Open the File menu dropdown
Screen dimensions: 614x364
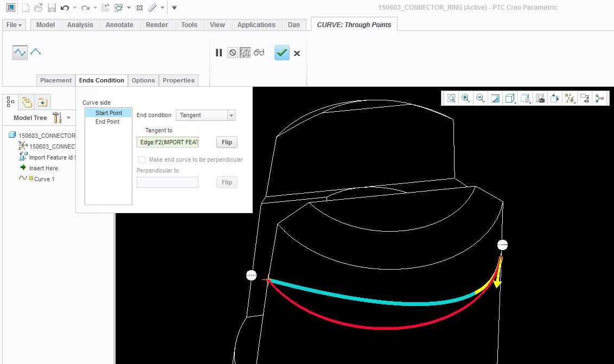pyautogui.click(x=14, y=25)
